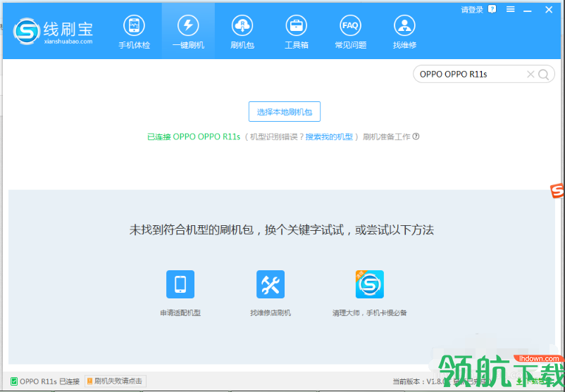Screen dimensions: 565x392
Task: Clear the search field with the X icon
Action: 530,74
